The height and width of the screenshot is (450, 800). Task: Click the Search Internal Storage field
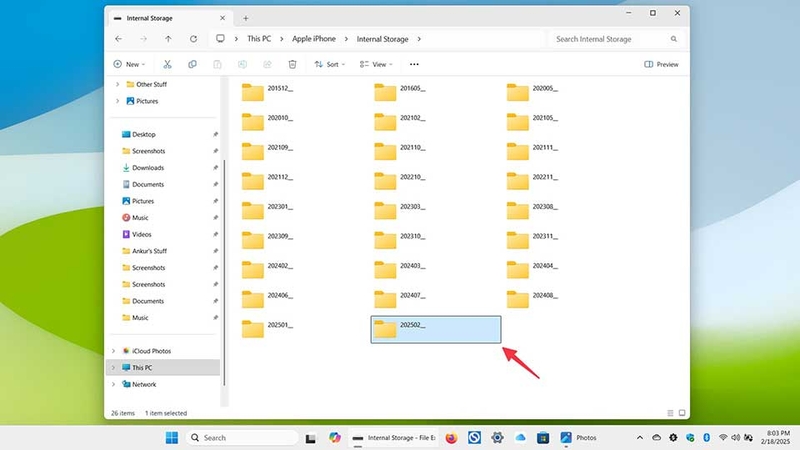tap(616, 39)
